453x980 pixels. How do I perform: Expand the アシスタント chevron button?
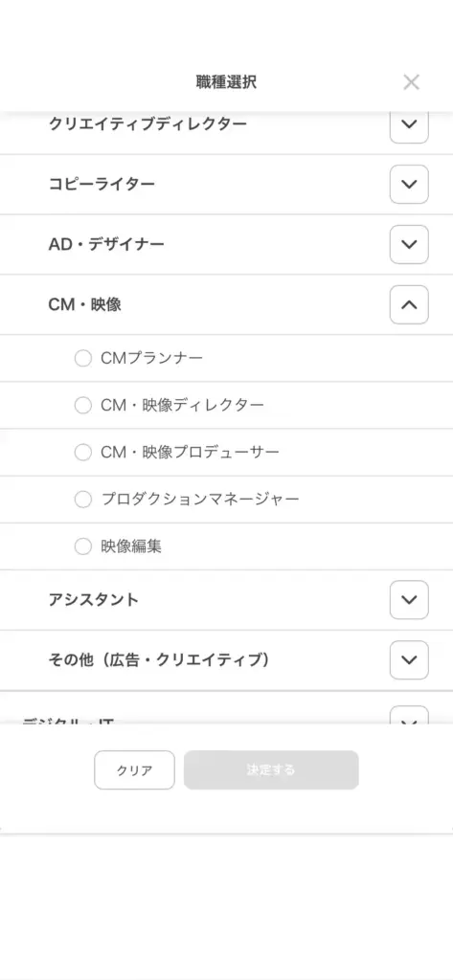(409, 599)
